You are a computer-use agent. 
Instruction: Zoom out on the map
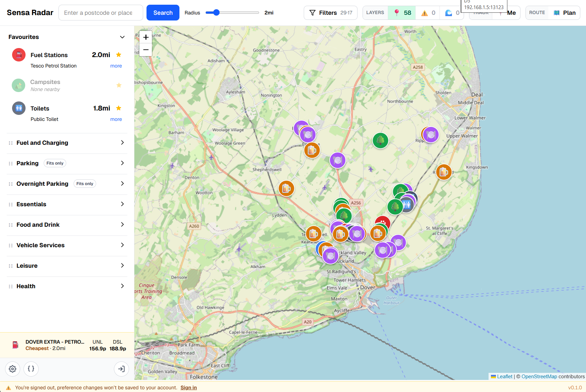pos(146,50)
